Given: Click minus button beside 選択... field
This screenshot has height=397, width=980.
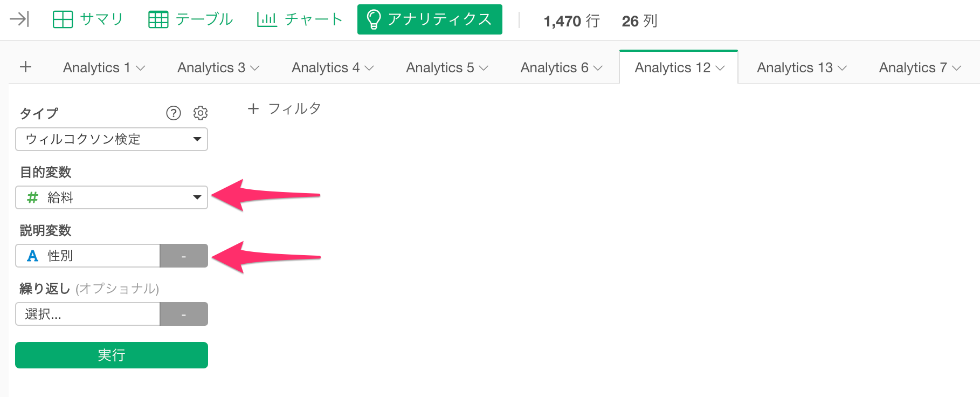Looking at the screenshot, I should point(184,314).
